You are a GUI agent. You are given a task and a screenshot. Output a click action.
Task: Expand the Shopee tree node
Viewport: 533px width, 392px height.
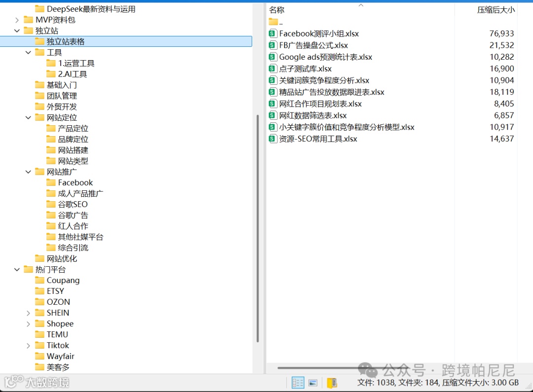point(28,324)
